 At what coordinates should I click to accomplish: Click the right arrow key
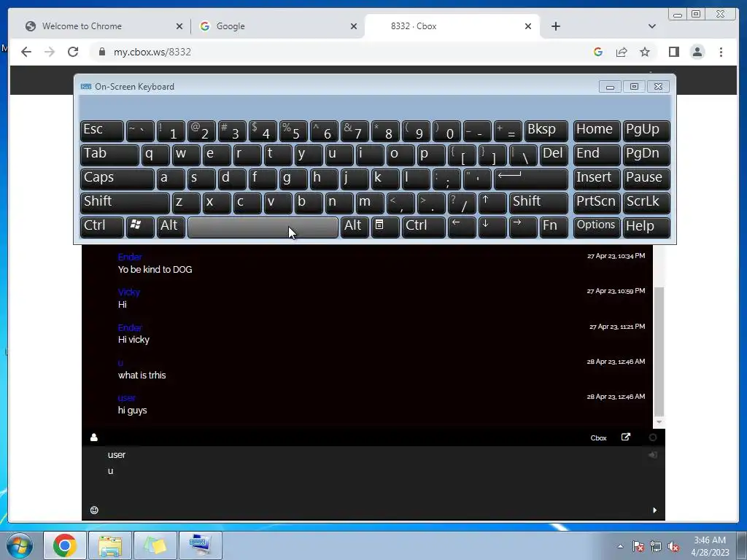pyautogui.click(x=523, y=227)
